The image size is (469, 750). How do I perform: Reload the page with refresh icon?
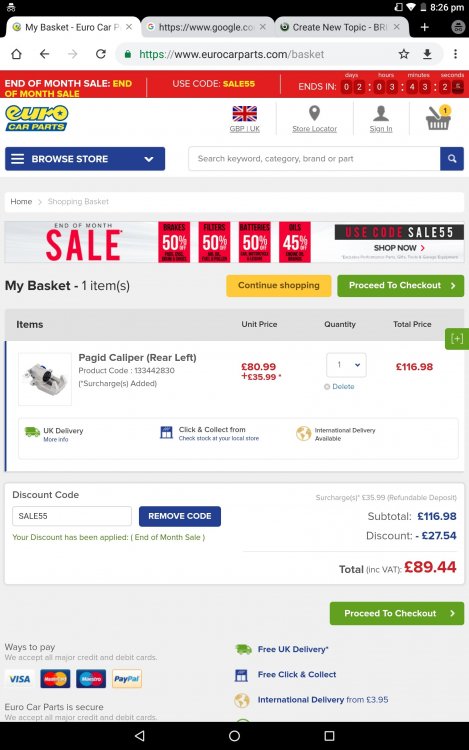pos(100,54)
